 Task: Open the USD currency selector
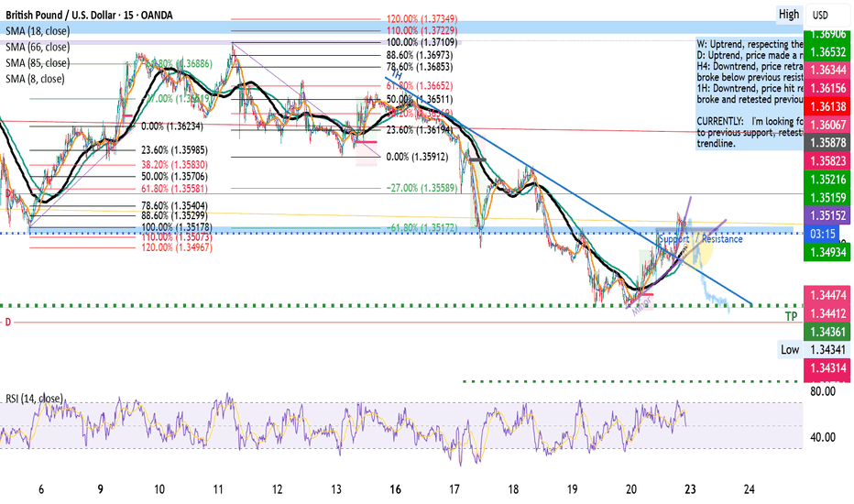[x=819, y=14]
